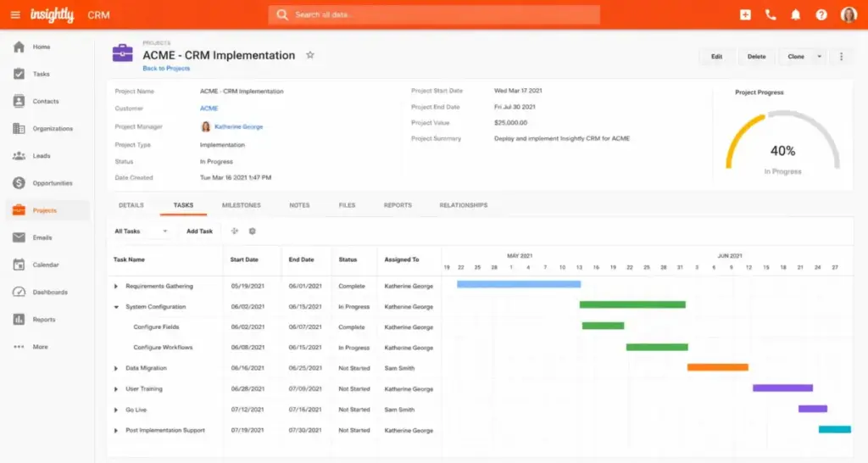This screenshot has height=463, width=868.
Task: Open the user profile avatar
Action: [848, 15]
